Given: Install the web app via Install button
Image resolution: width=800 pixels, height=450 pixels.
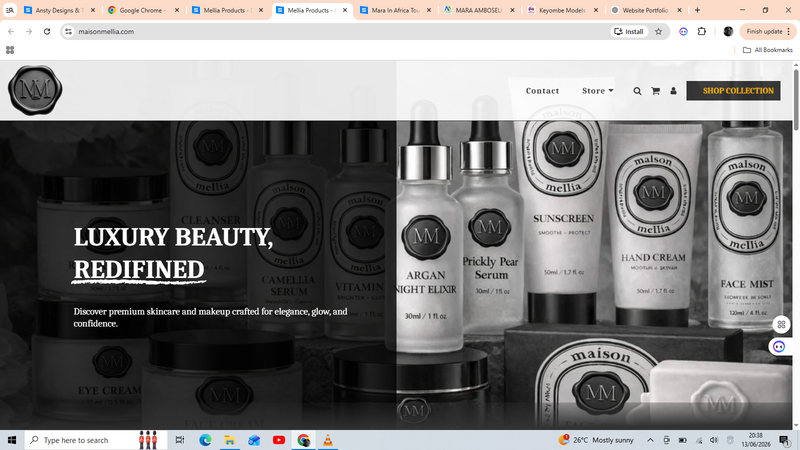Looking at the screenshot, I should 629,32.
